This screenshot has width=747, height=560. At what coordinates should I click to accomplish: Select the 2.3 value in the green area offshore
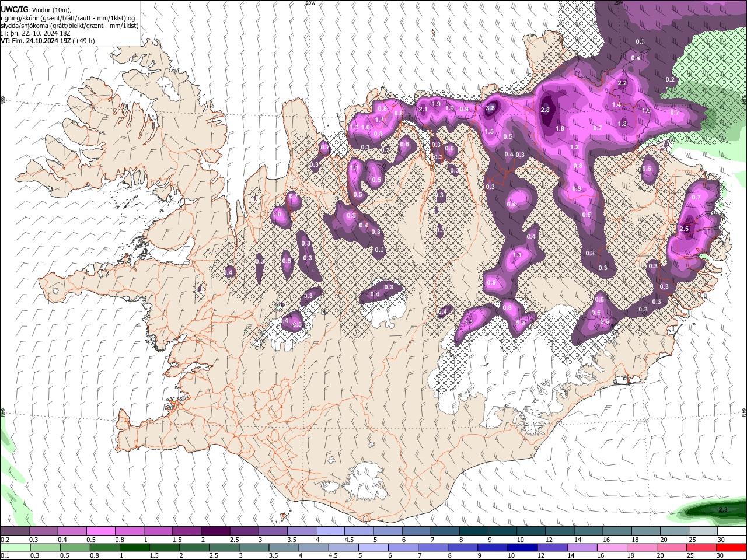click(x=723, y=509)
